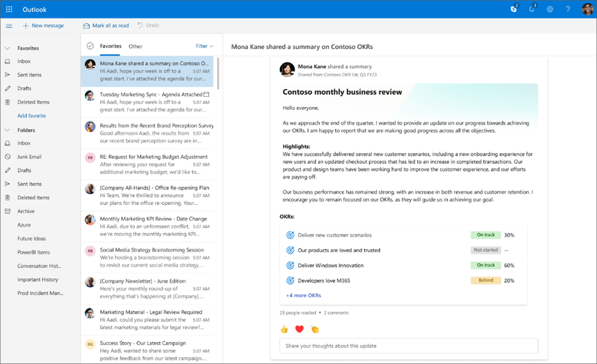This screenshot has width=597, height=364.
Task: Click the Favorites Deleted Items trash icon
Action: coord(7,102)
